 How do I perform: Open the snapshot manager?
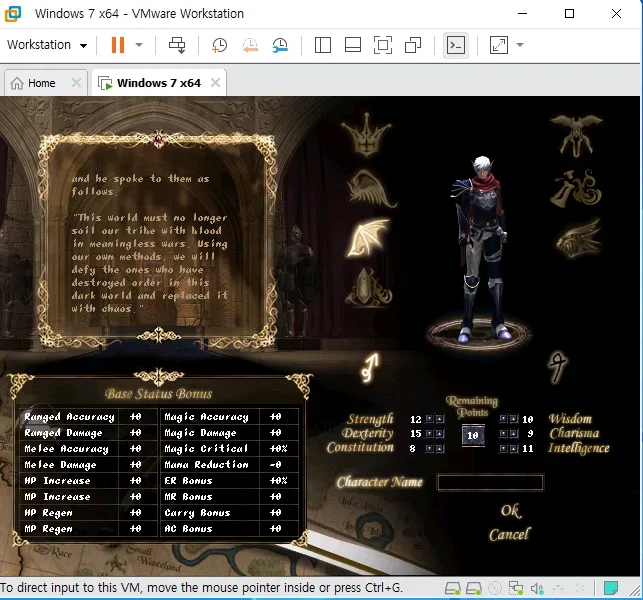pyautogui.click(x=280, y=45)
